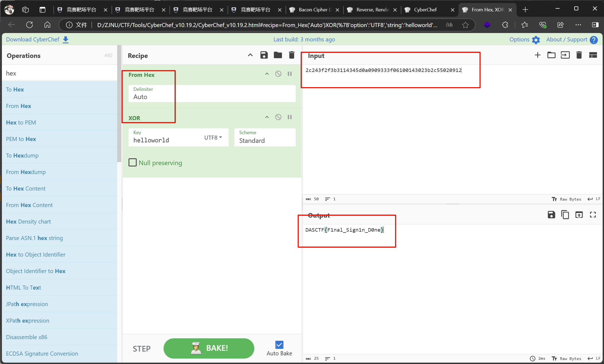Open the favorites list icon
Viewport: 604px width, 364px height.
[524, 25]
